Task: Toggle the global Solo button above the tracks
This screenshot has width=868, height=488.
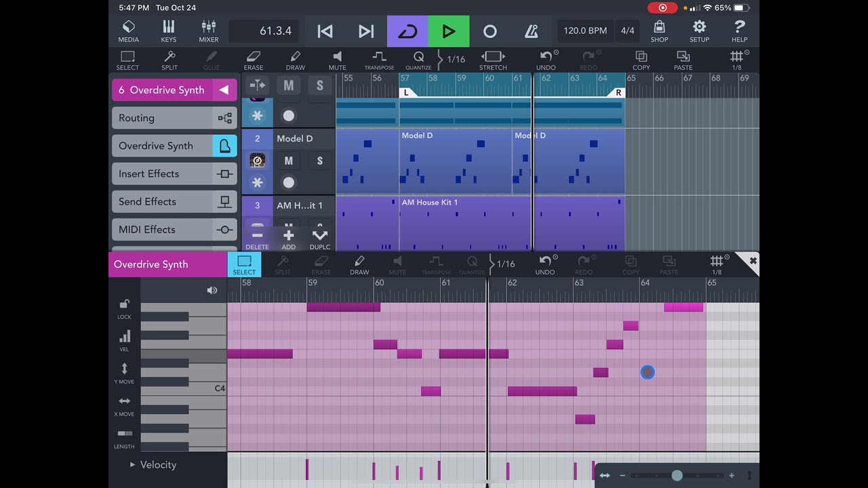Action: coord(320,85)
